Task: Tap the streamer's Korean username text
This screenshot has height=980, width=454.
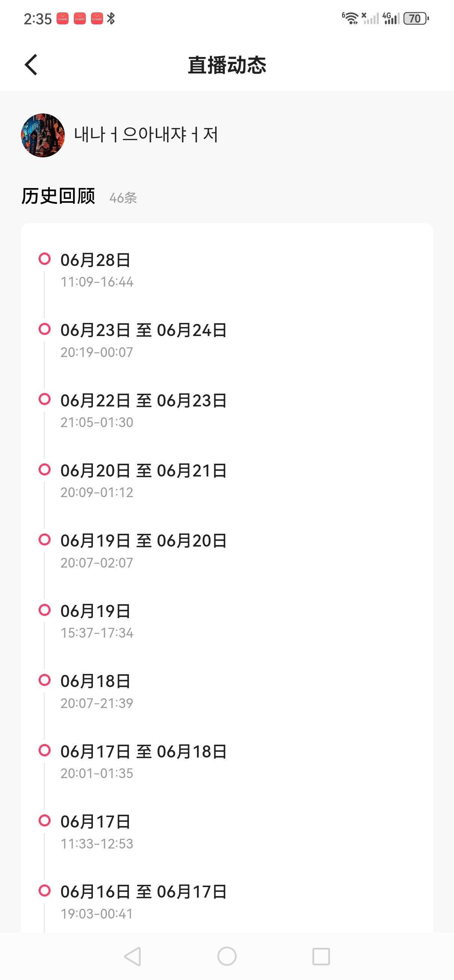Action: coord(146,134)
